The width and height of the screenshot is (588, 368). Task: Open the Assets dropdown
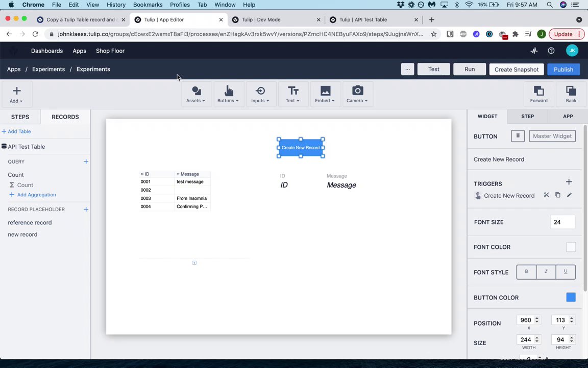(x=196, y=94)
